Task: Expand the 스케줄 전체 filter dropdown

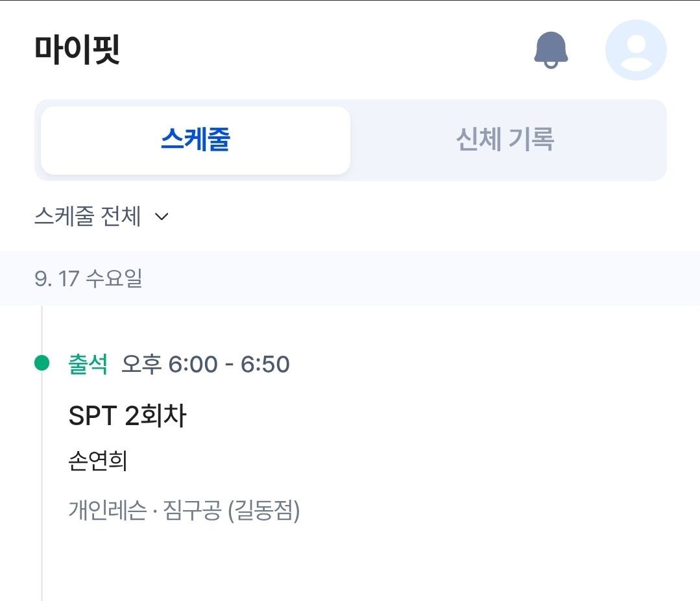Action: click(x=88, y=216)
